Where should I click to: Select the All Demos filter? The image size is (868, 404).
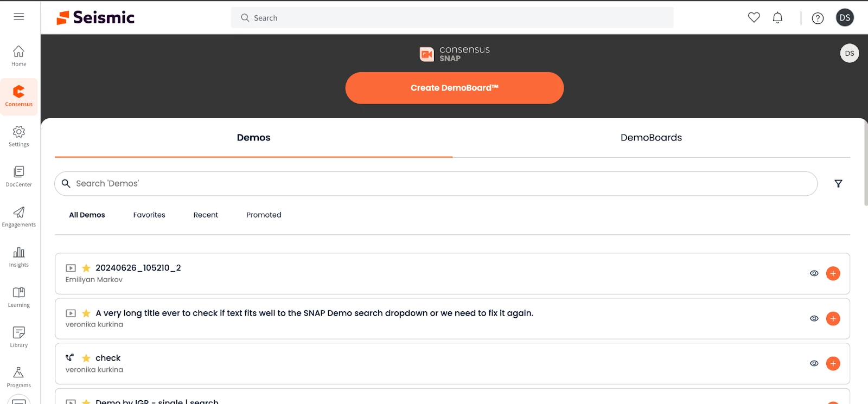[87, 215]
